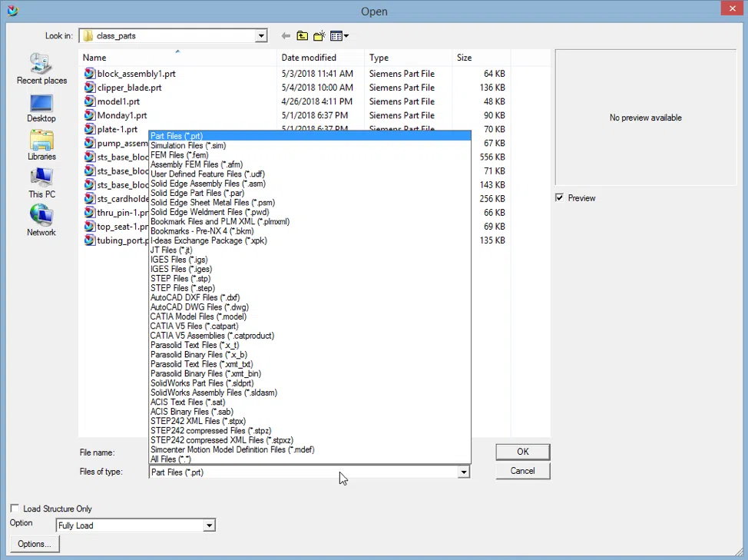Select top_seat-1 part file icon
The height and width of the screenshot is (560, 748).
89,226
